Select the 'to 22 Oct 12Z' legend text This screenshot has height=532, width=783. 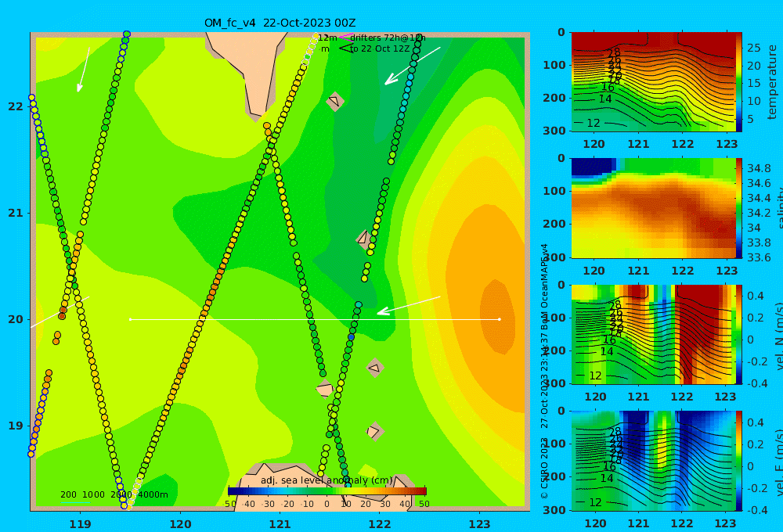(x=380, y=49)
